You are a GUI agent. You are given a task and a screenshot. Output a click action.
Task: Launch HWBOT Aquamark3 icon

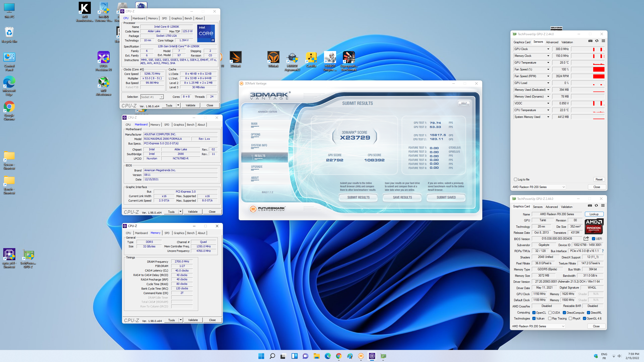click(292, 61)
